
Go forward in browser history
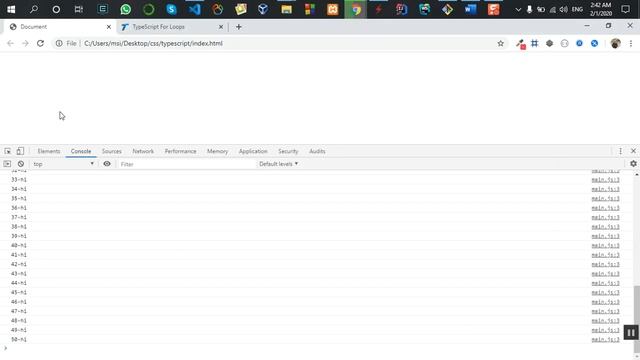(25, 43)
